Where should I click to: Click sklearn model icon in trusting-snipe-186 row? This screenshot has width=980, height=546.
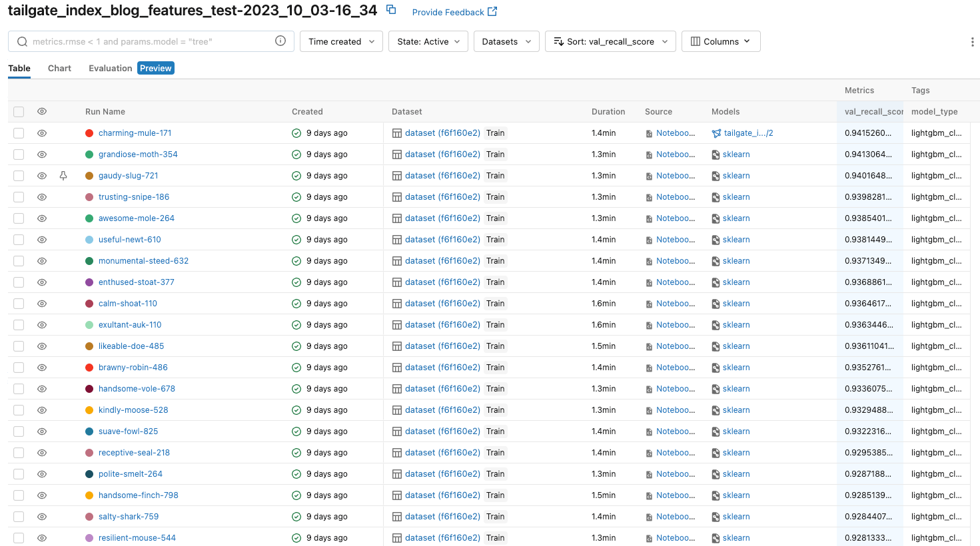click(716, 197)
